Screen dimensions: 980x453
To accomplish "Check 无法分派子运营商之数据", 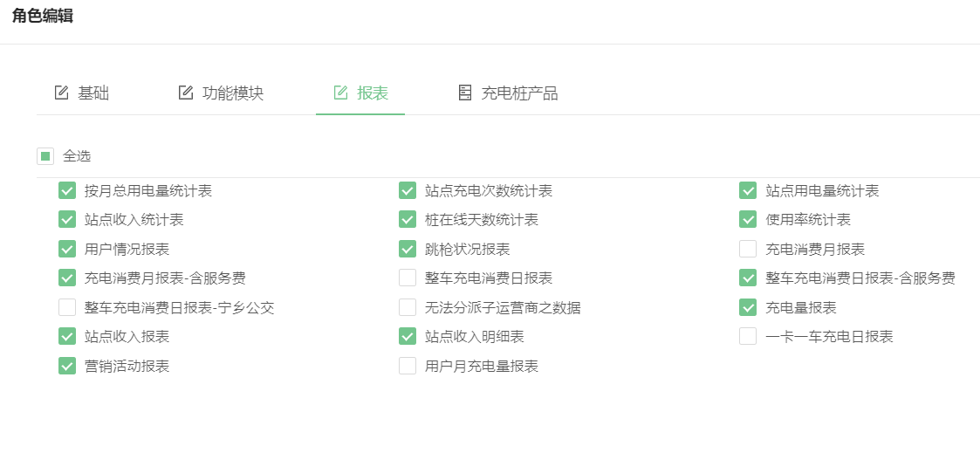I will coord(408,307).
